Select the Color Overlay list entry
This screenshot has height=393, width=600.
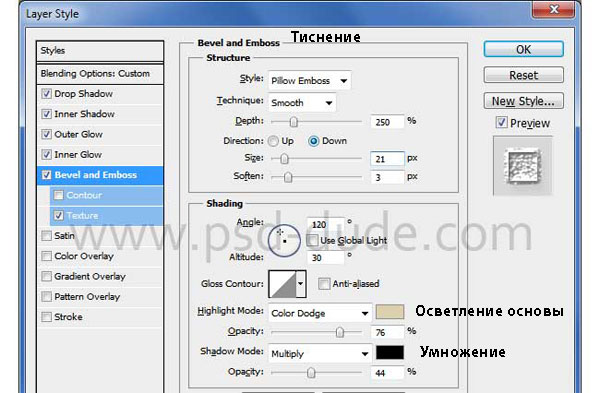(84, 256)
